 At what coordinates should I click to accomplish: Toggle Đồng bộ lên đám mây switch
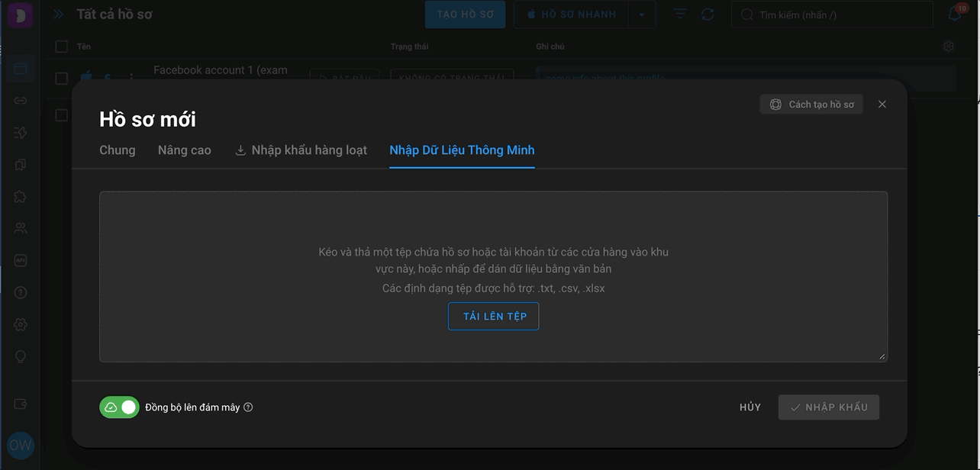pos(119,407)
